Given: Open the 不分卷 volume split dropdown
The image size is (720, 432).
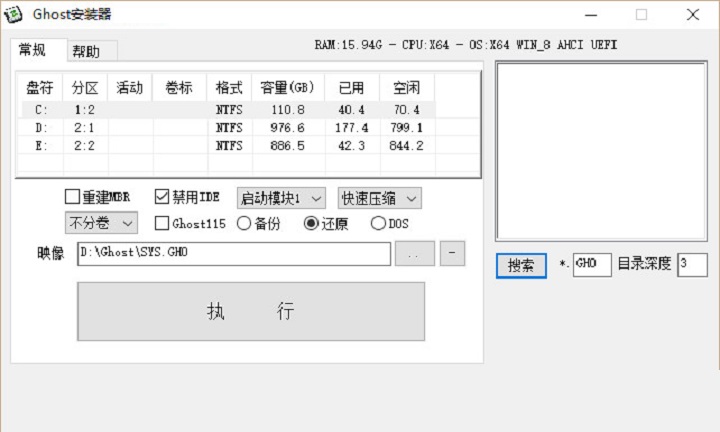Looking at the screenshot, I should coord(101,223).
